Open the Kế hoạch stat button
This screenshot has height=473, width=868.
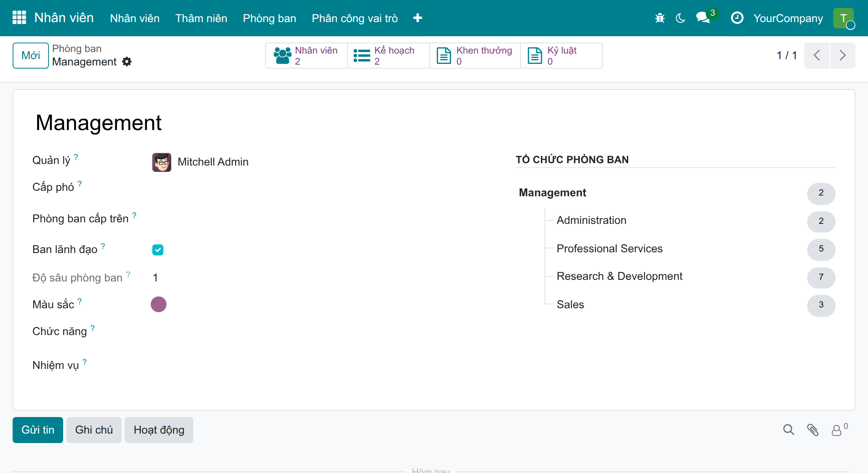coord(389,56)
